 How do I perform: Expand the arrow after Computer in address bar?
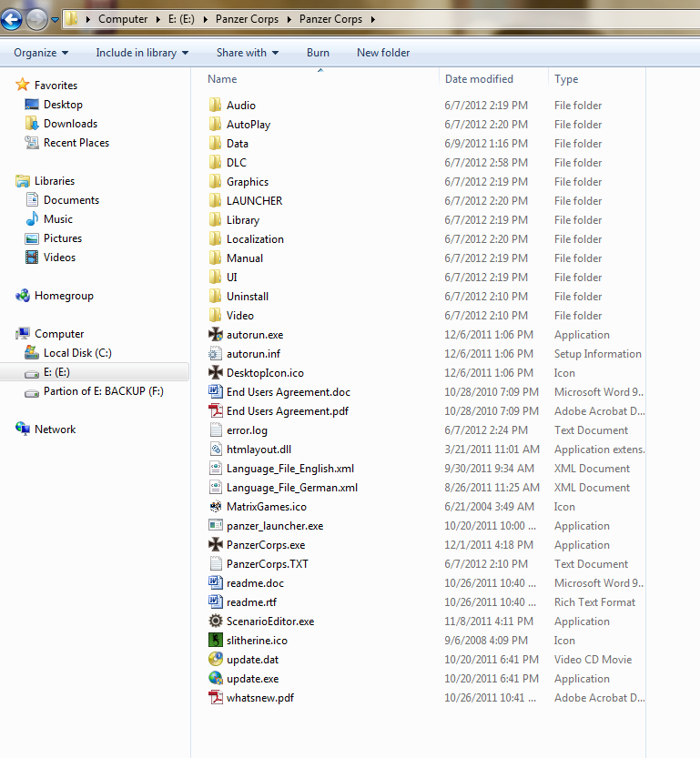[x=158, y=19]
